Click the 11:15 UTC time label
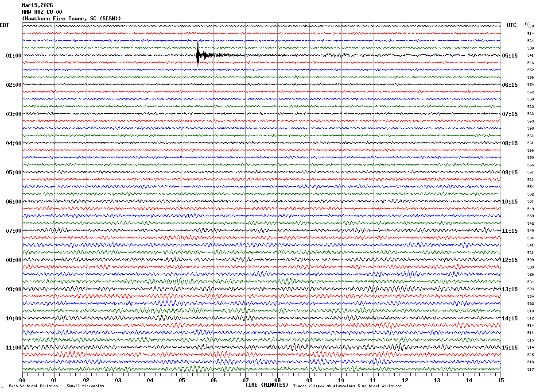This screenshot has height=392, width=536. pos(510,231)
